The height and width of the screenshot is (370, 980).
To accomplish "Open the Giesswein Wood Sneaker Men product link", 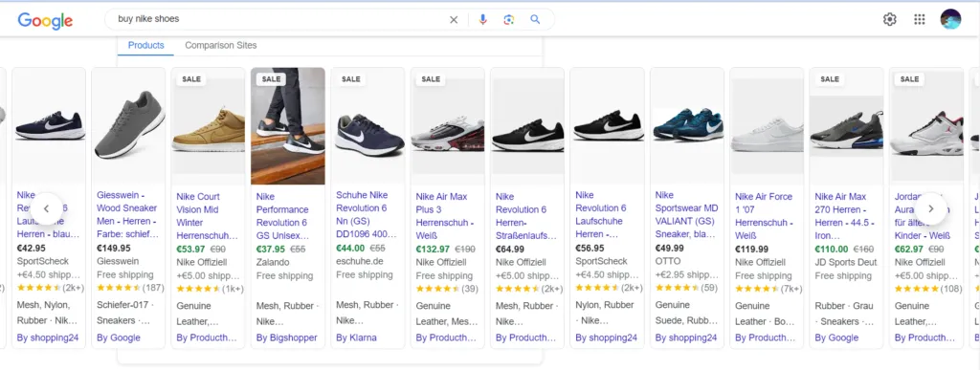I will 128,214.
